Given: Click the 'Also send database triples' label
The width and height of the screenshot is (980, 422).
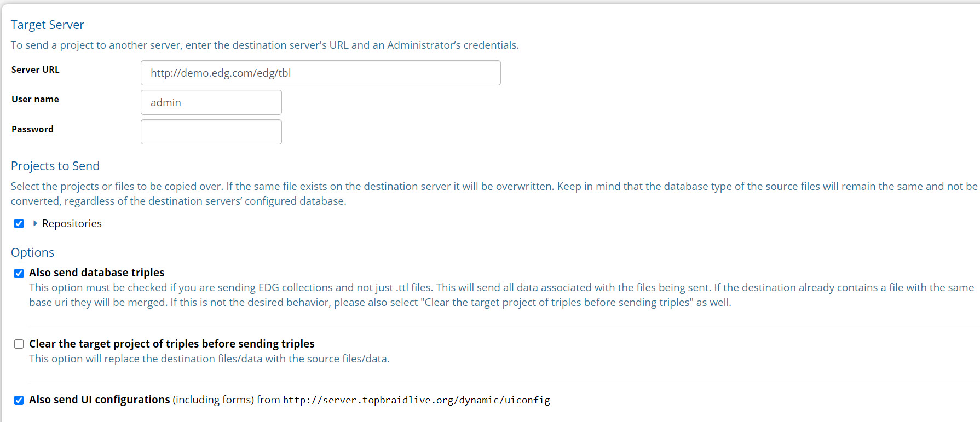Looking at the screenshot, I should [x=96, y=273].
